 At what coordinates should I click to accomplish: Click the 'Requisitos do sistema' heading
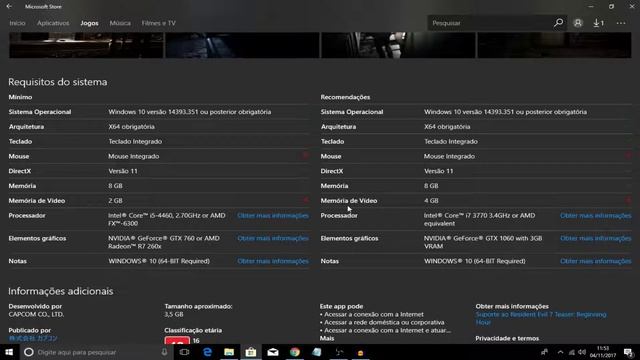click(58, 82)
